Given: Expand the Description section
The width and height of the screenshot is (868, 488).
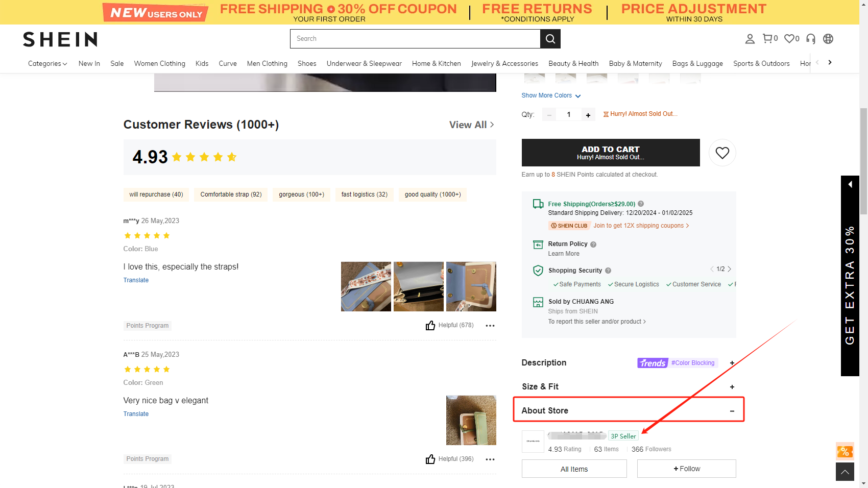Looking at the screenshot, I should click(x=732, y=363).
